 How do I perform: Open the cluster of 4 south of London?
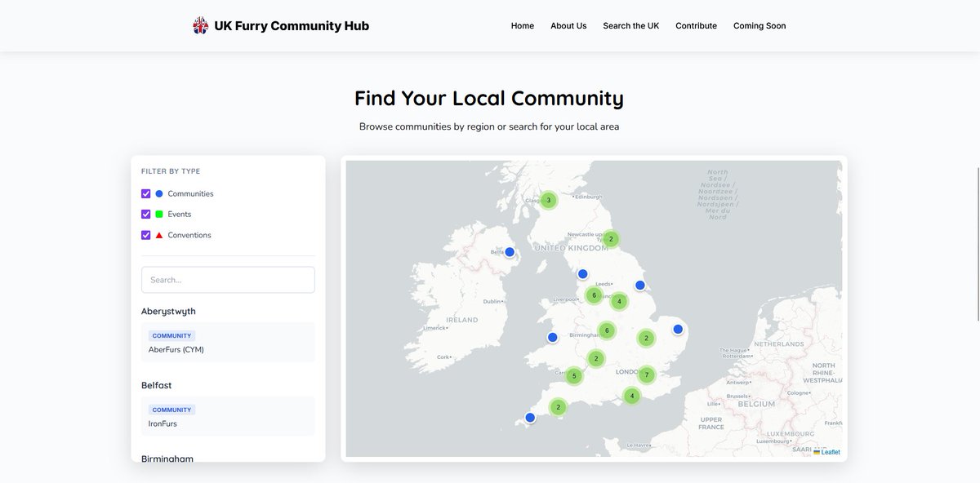tap(631, 396)
